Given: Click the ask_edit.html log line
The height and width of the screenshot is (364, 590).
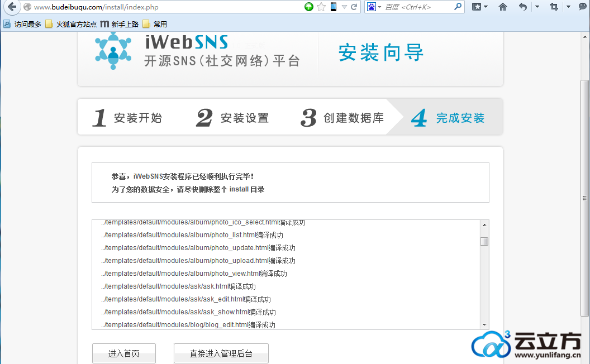Looking at the screenshot, I should (186, 299).
